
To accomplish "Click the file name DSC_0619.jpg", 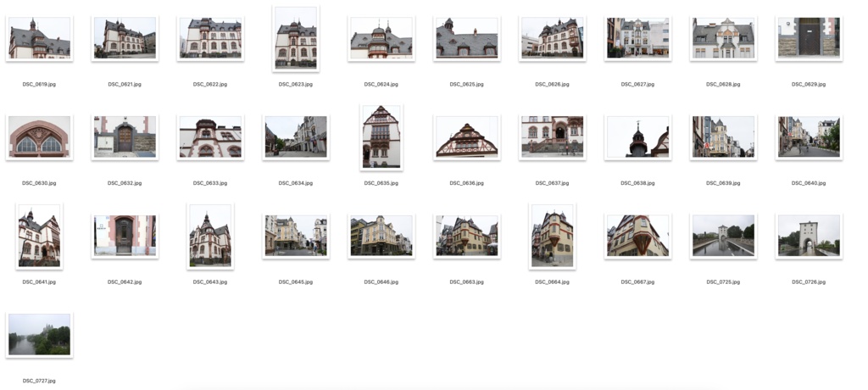I will pyautogui.click(x=39, y=84).
